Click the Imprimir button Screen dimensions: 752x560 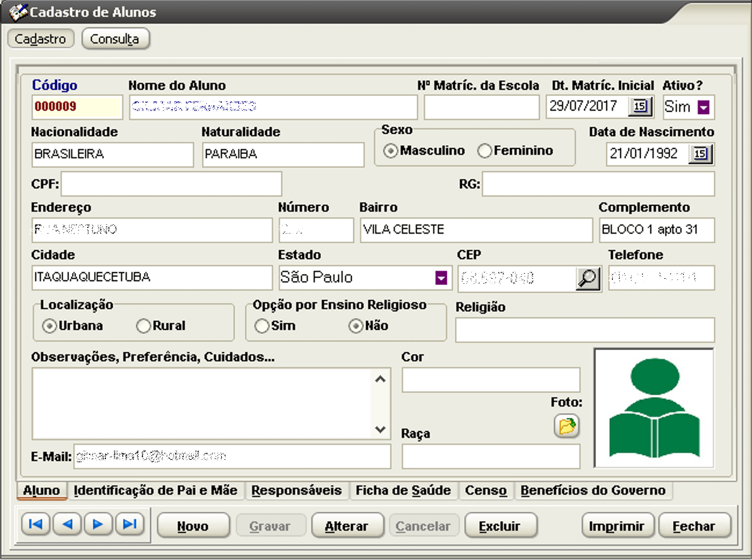[x=618, y=526]
